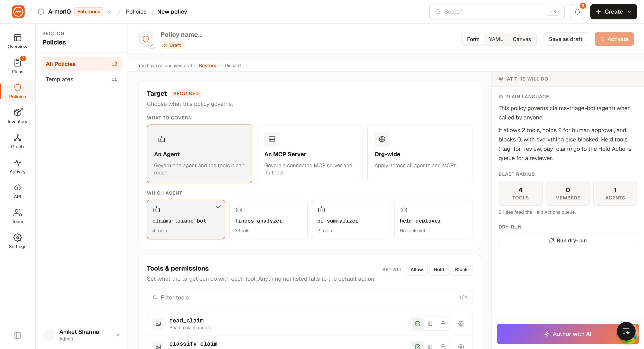Image resolution: width=644 pixels, height=349 pixels.
Task: Go to Inventory in the sidebar
Action: 18,116
